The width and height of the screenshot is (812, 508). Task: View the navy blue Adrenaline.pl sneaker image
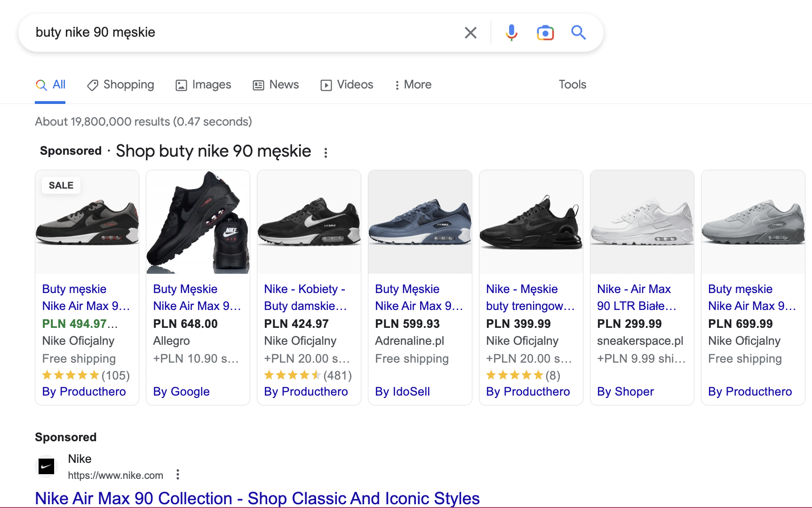[x=420, y=222]
